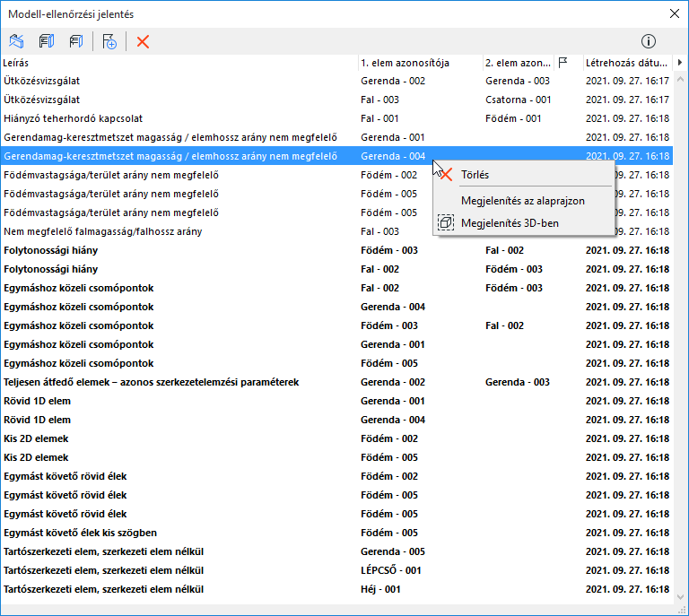Close the Modell-ellenőrzési jelentés window
Image resolution: width=689 pixels, height=616 pixels.
pos(674,13)
